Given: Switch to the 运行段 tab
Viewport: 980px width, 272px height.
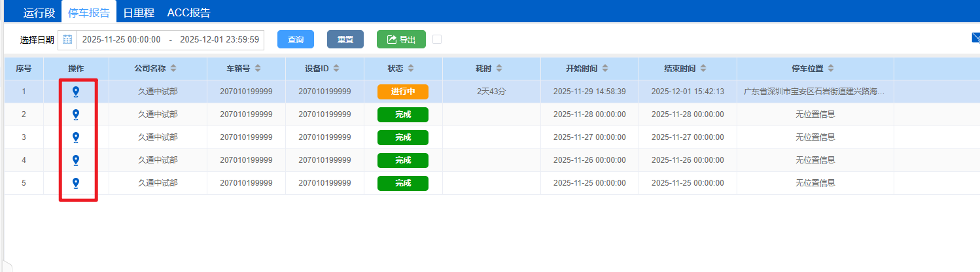Looking at the screenshot, I should coord(39,12).
